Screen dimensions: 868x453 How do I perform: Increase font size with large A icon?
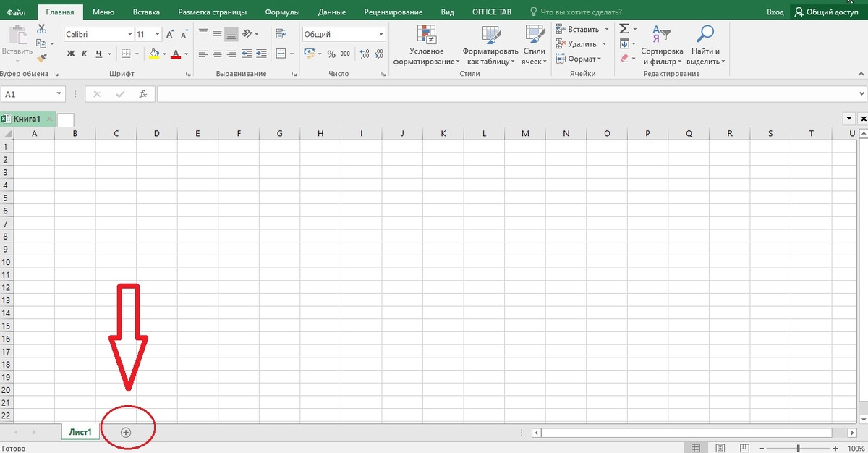(169, 34)
